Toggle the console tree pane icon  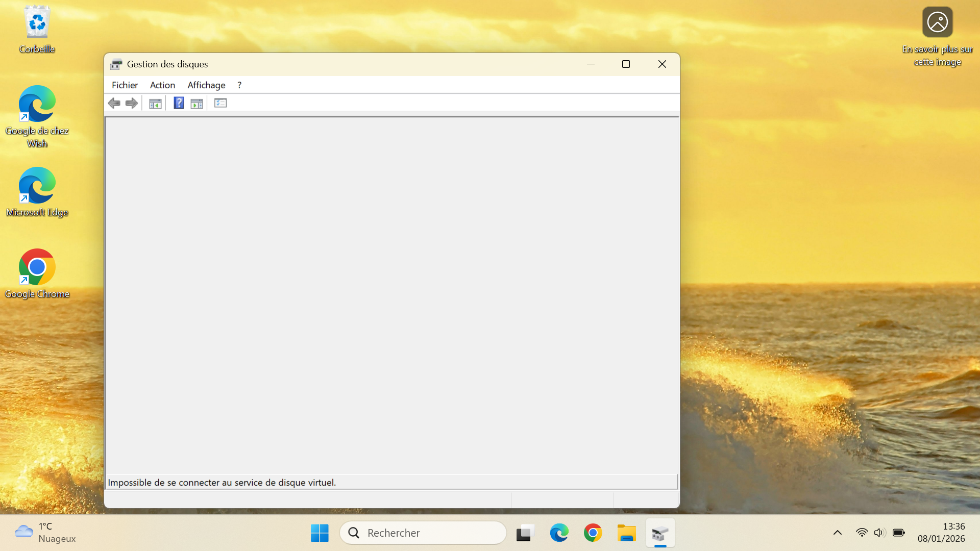point(155,104)
